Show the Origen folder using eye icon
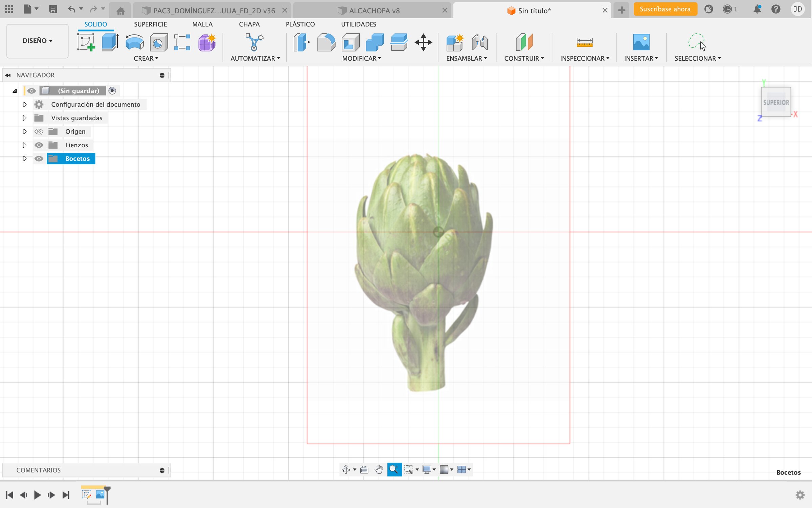Image resolution: width=812 pixels, height=508 pixels. [x=39, y=131]
